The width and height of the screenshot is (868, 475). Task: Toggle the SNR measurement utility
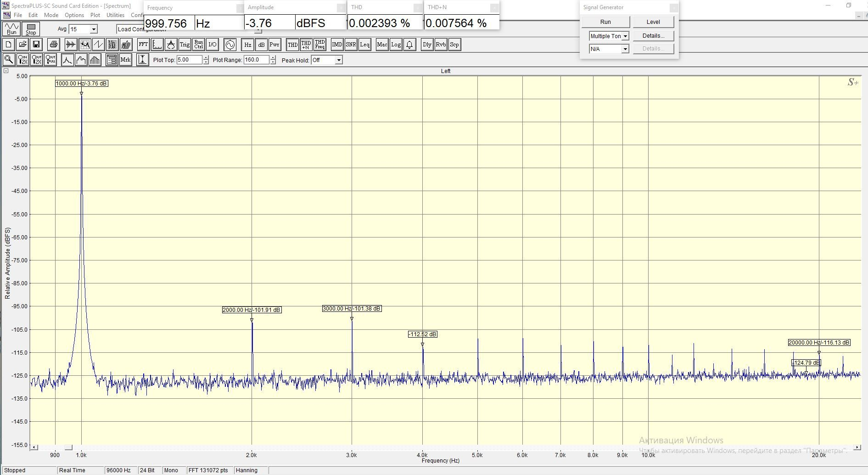point(351,45)
